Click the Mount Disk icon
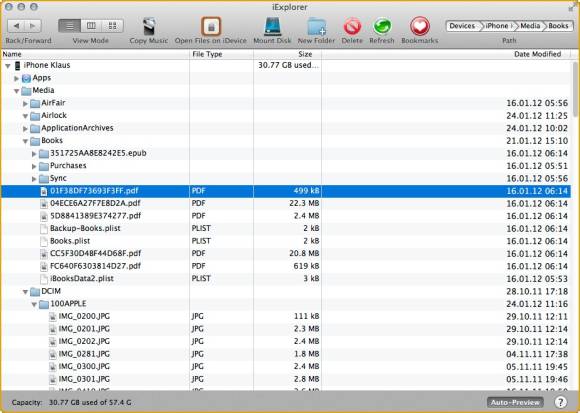 (x=273, y=27)
